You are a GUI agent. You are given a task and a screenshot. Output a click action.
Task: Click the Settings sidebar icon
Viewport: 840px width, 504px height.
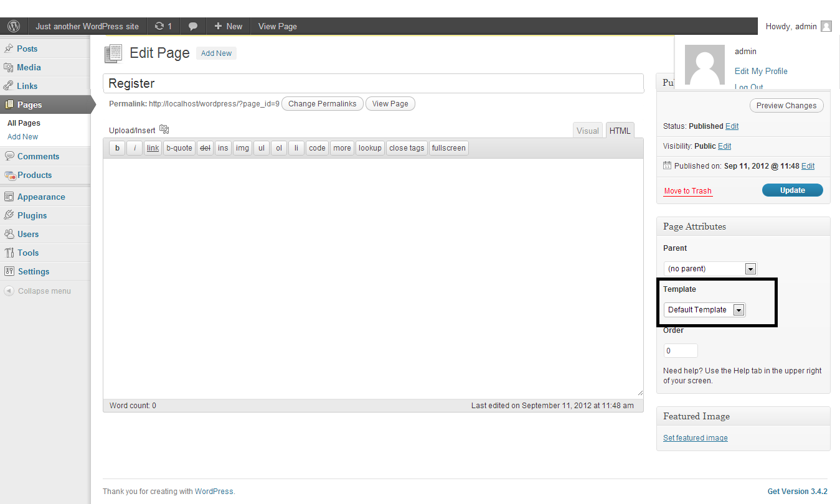9,271
